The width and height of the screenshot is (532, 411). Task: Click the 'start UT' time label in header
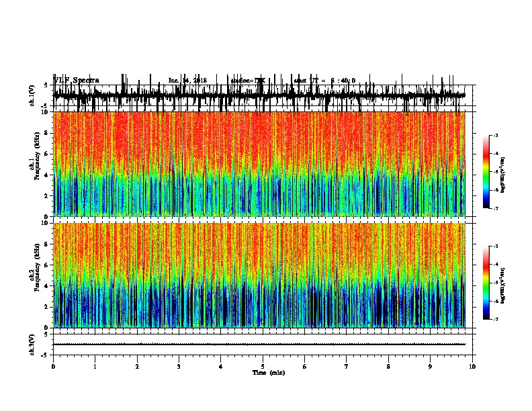[x=324, y=81]
